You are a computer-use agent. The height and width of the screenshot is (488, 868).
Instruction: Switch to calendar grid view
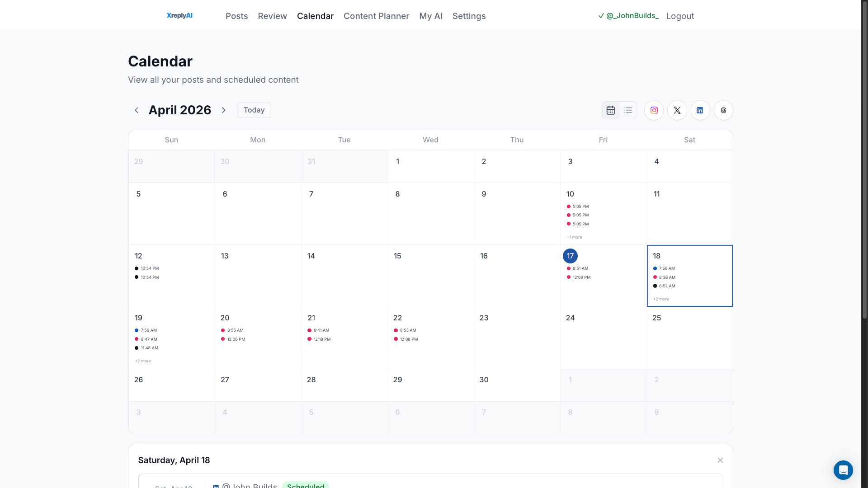[611, 110]
